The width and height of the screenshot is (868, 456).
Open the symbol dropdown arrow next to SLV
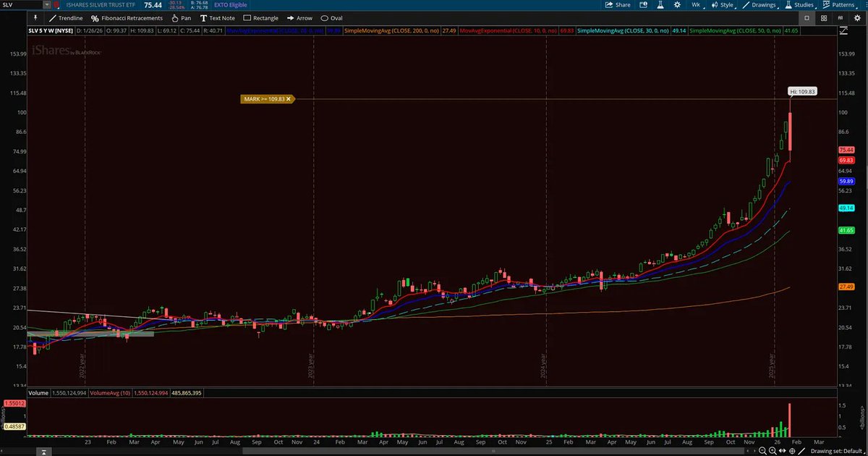coord(47,4)
